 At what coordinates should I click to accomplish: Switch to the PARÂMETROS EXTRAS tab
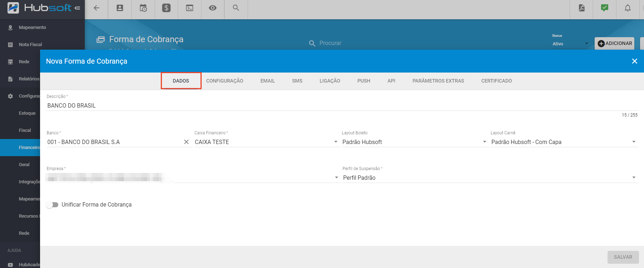click(438, 81)
